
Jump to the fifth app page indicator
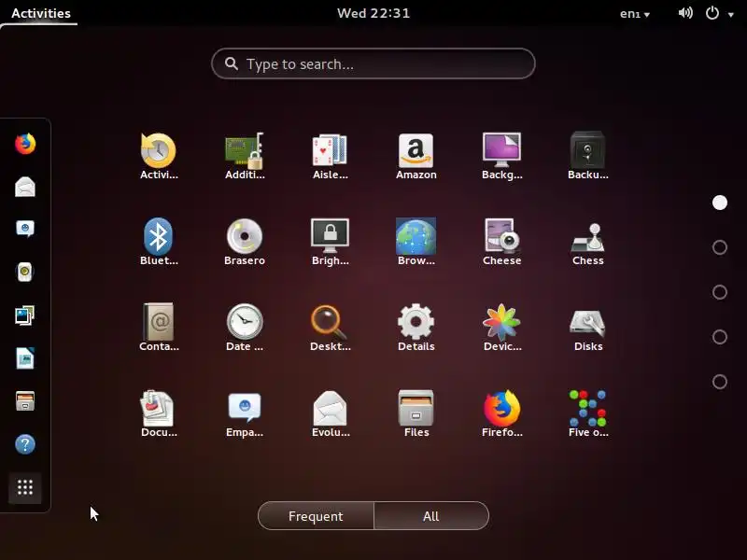pyautogui.click(x=719, y=382)
